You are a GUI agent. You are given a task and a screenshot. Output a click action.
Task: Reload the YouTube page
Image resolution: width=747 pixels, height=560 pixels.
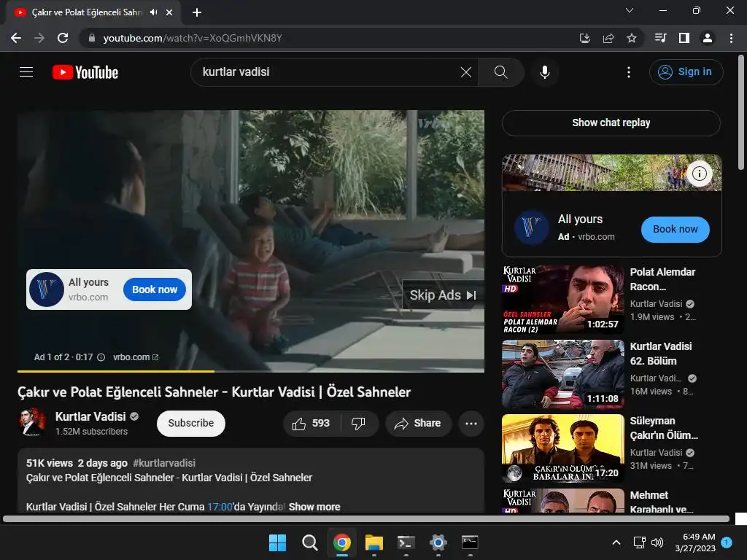point(63,38)
